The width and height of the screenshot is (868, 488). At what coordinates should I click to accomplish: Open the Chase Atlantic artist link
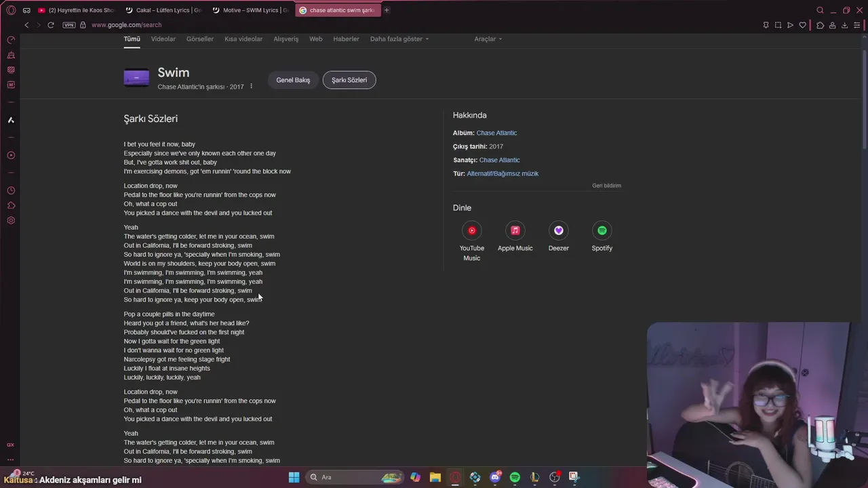point(499,160)
